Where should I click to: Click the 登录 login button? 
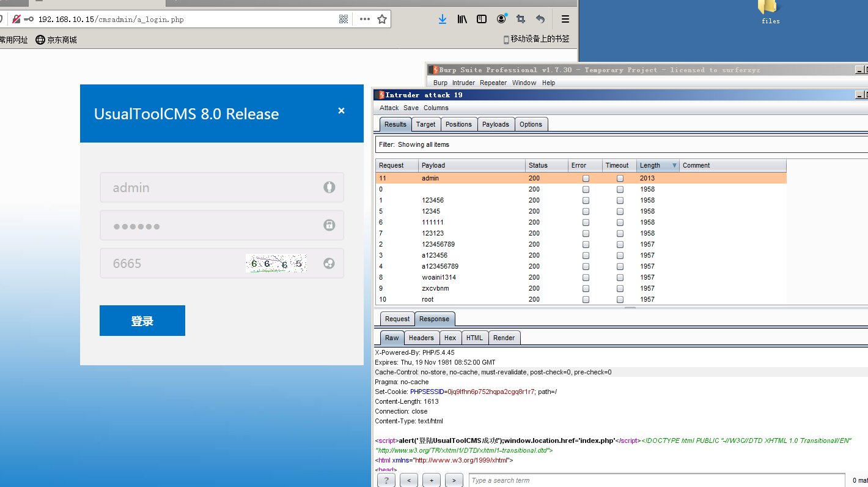click(142, 321)
